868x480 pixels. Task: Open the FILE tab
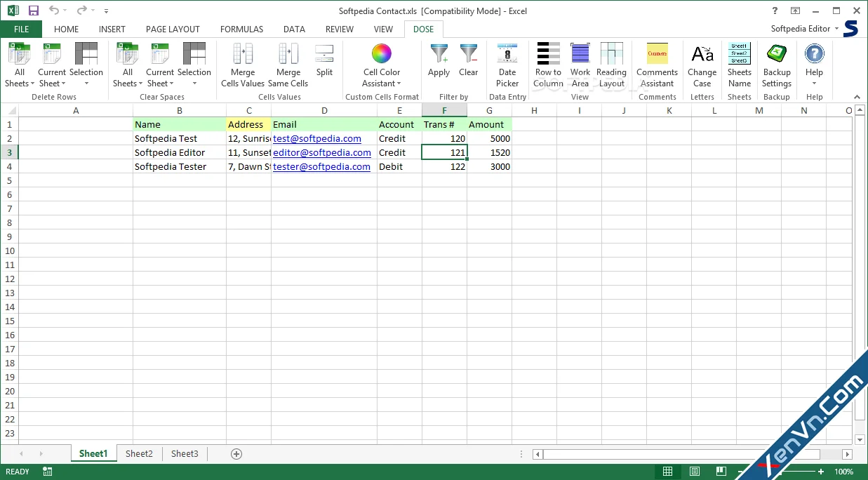click(21, 29)
